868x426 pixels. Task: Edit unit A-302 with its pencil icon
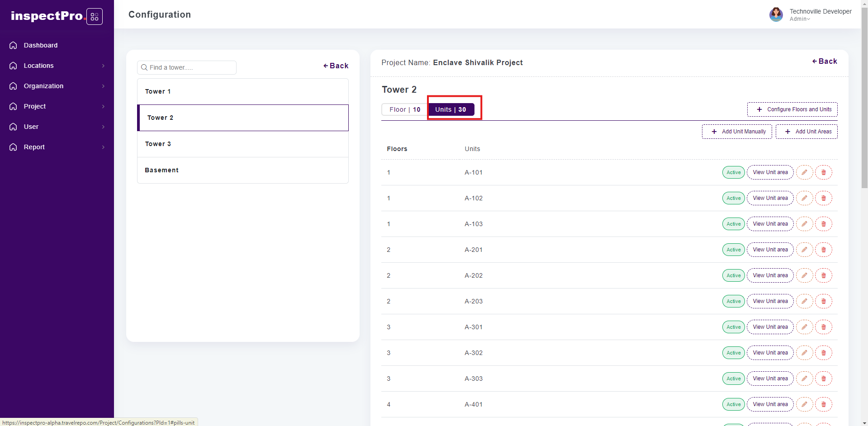[x=804, y=353]
